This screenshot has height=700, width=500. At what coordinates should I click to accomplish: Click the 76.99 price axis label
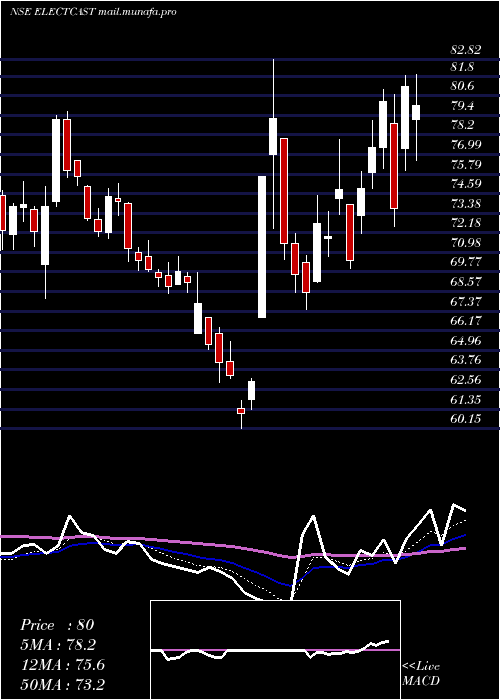466,145
